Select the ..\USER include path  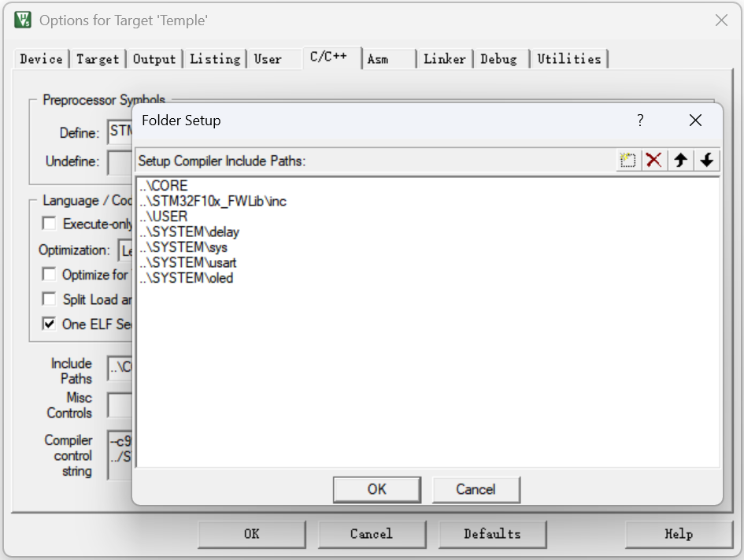(x=164, y=217)
